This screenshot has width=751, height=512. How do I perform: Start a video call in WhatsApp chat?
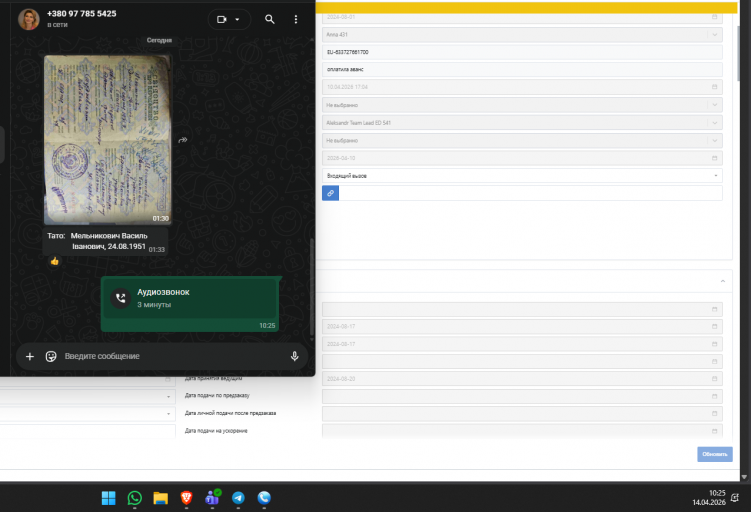(x=221, y=20)
